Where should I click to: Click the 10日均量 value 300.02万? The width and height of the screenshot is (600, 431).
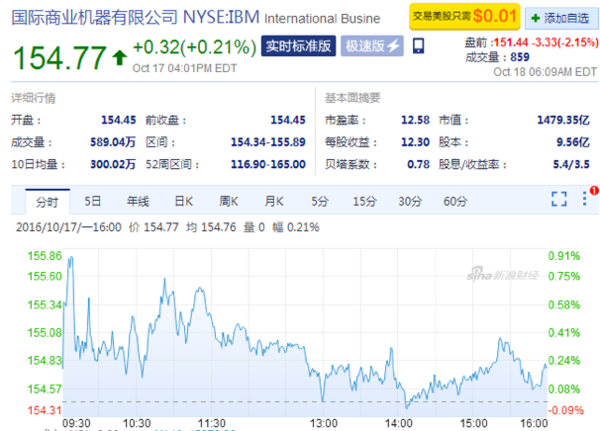tap(113, 164)
